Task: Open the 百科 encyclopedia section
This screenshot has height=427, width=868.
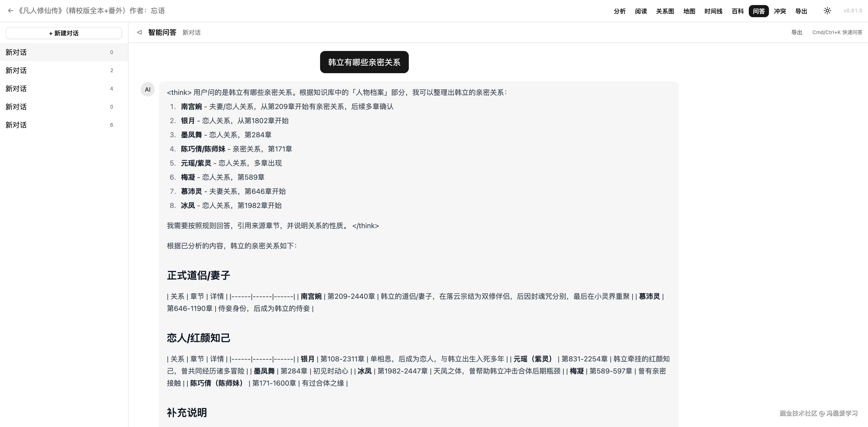Action: [738, 11]
